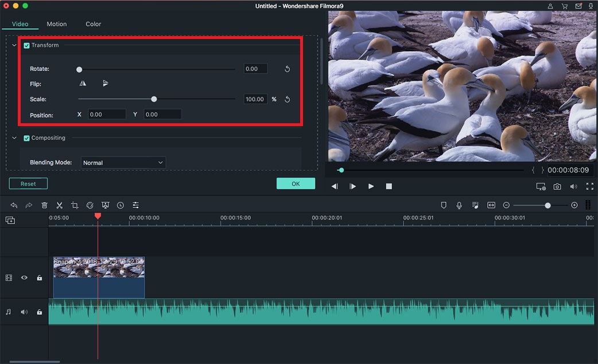
Task: Zoom out timeline with minus icon
Action: coord(506,205)
